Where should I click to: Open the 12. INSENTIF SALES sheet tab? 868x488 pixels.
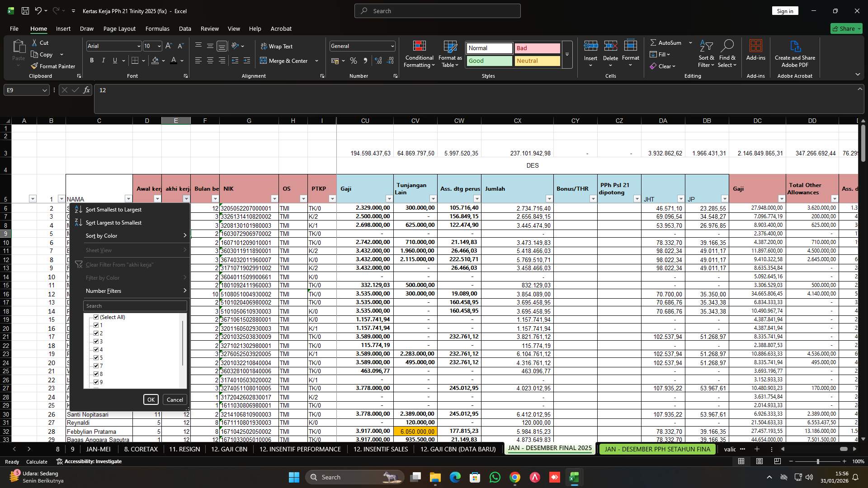pos(380,449)
